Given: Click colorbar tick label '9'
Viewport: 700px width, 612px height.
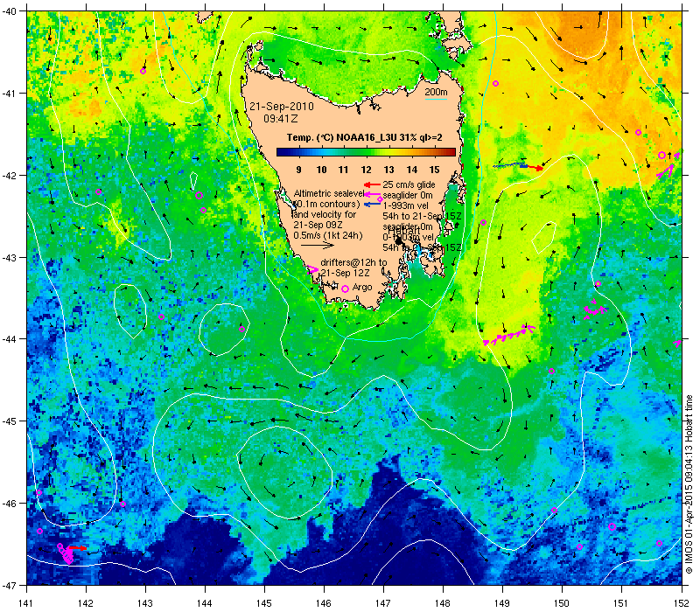Looking at the screenshot, I should click(x=298, y=170).
